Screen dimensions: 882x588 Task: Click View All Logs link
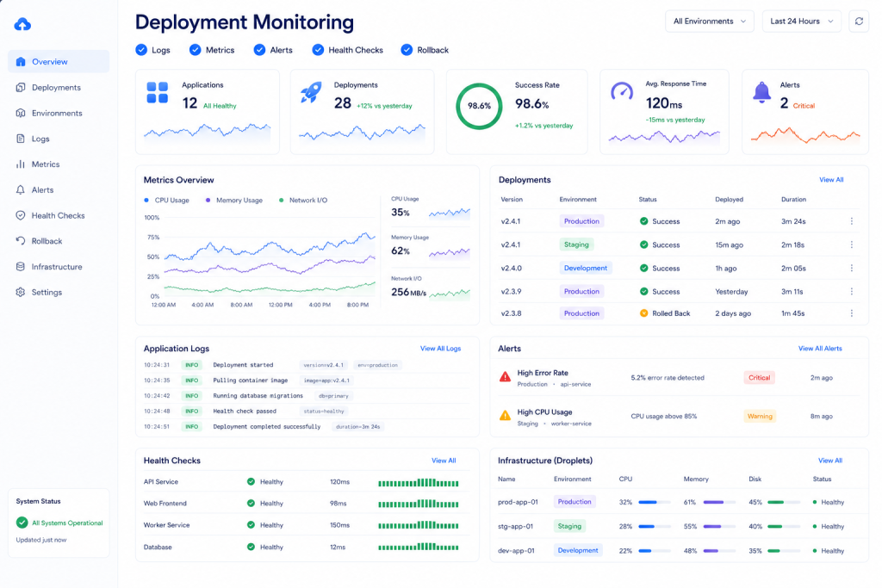click(440, 349)
